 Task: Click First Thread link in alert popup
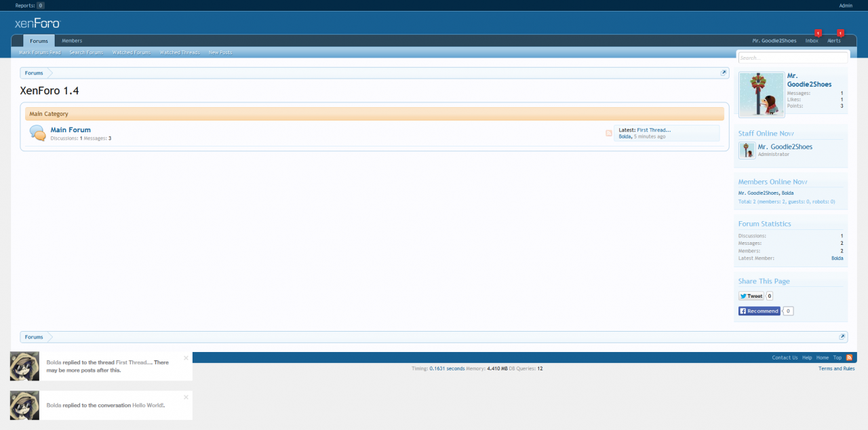coord(134,362)
